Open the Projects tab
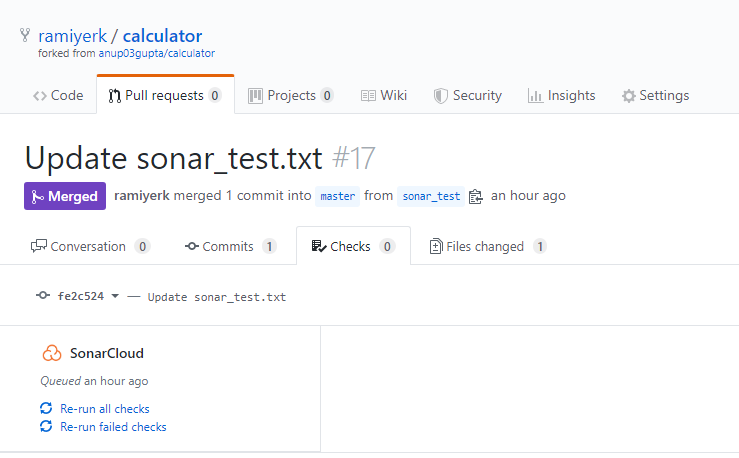739x458 pixels. [290, 96]
